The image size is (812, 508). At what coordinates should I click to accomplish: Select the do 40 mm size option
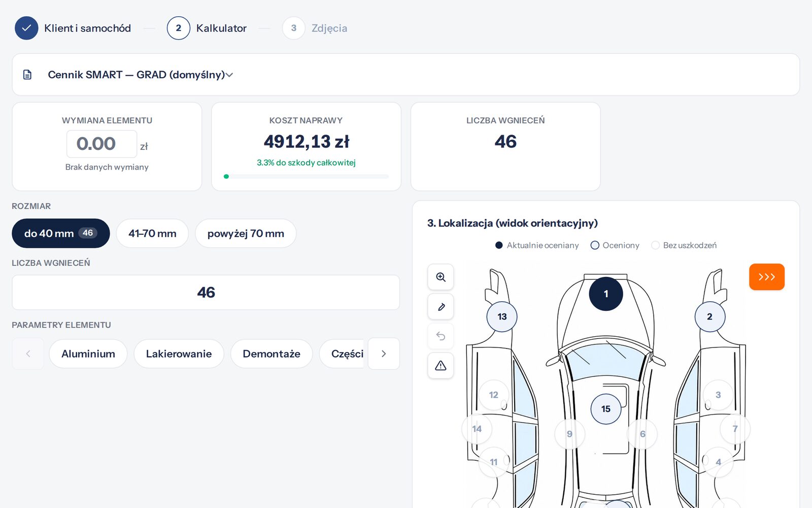click(x=61, y=233)
